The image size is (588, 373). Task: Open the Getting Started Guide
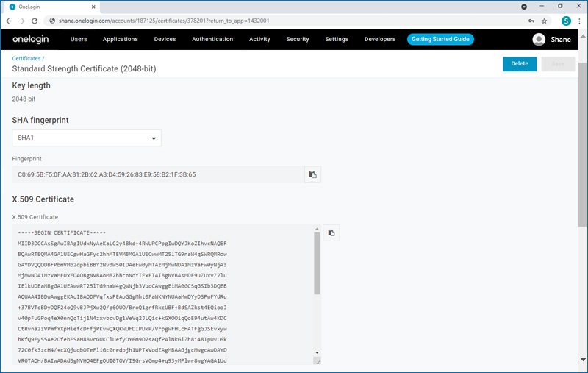tap(441, 39)
